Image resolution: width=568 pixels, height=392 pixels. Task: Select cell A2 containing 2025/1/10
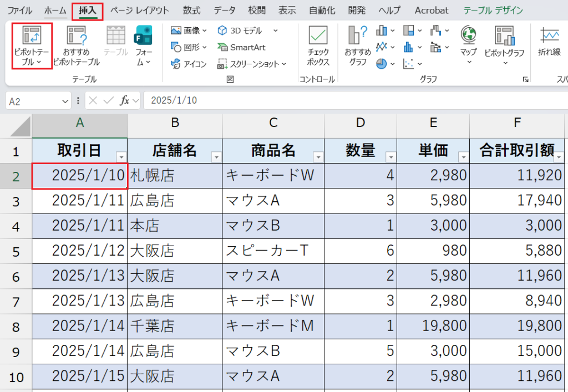point(79,176)
